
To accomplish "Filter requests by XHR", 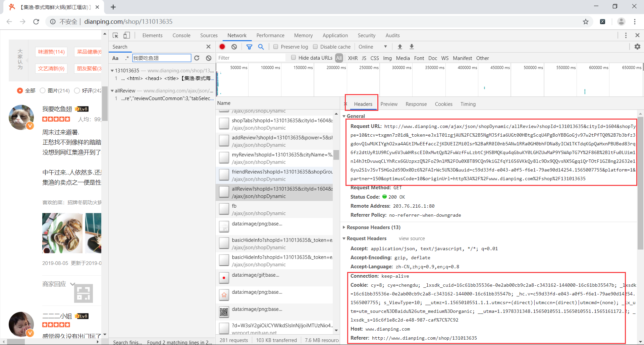I will [353, 58].
